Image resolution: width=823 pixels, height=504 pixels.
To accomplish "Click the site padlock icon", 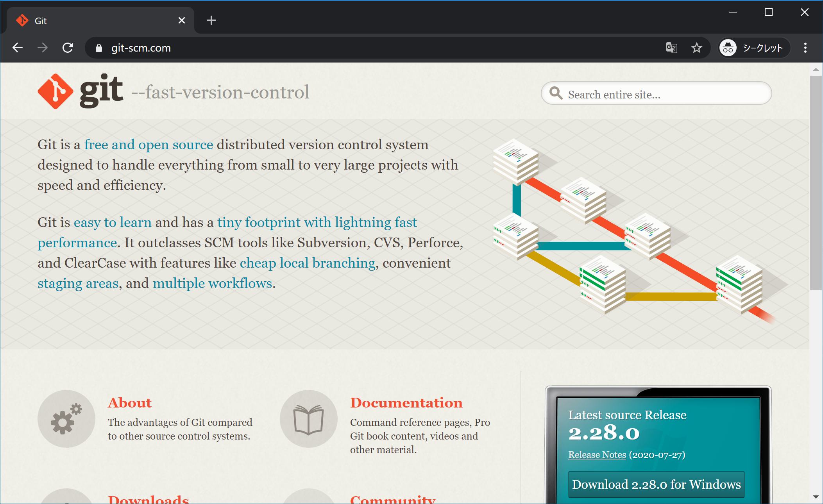I will click(x=99, y=48).
